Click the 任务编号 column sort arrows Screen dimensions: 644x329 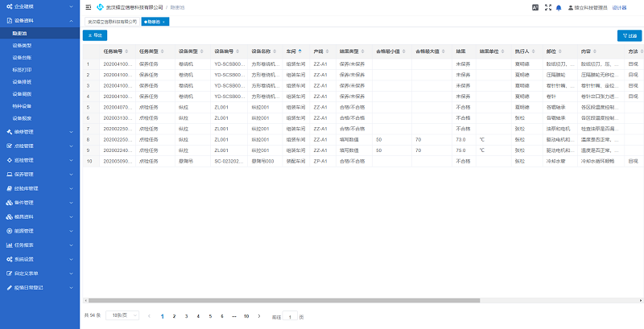click(126, 51)
